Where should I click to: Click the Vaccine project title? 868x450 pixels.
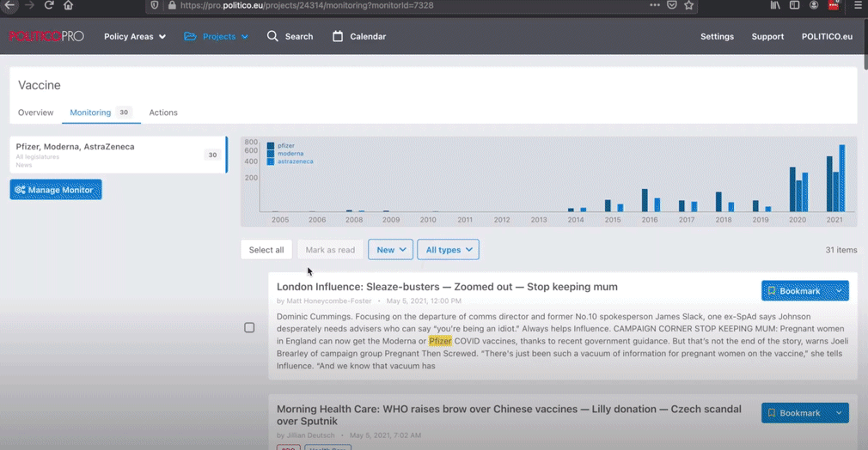[x=40, y=85]
